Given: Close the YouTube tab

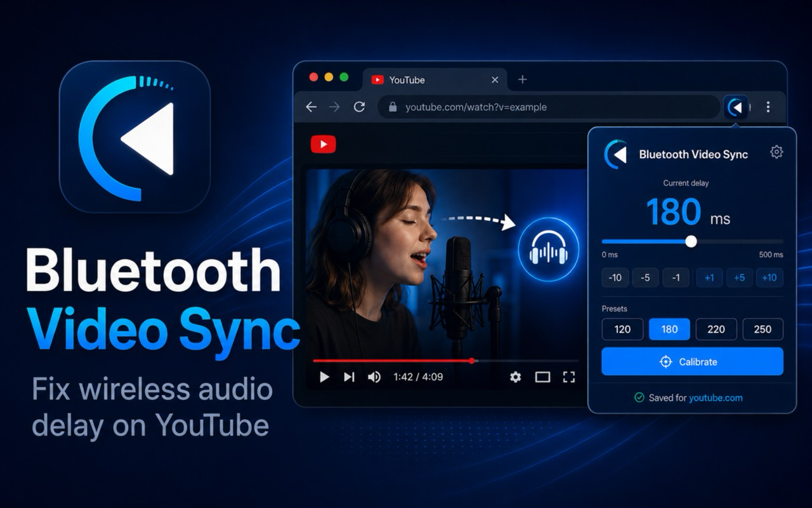Looking at the screenshot, I should click(x=495, y=80).
